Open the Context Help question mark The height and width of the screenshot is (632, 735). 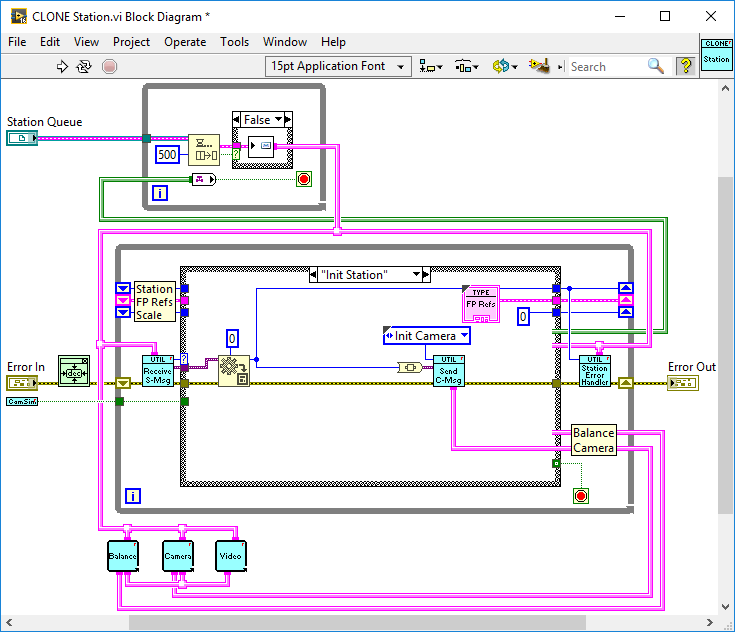(x=686, y=66)
